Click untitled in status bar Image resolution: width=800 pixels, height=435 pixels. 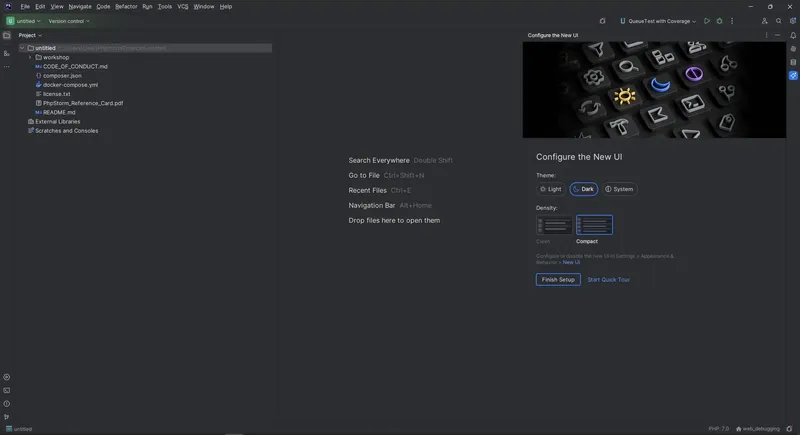click(x=19, y=429)
